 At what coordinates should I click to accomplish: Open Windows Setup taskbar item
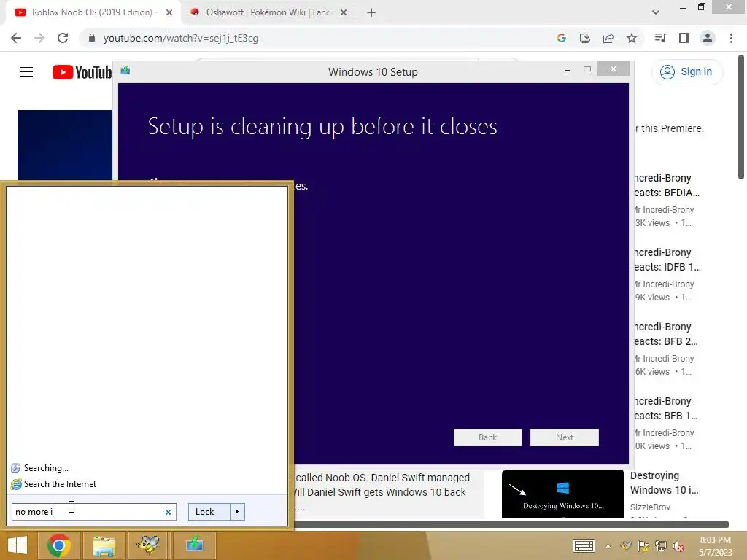tap(194, 545)
